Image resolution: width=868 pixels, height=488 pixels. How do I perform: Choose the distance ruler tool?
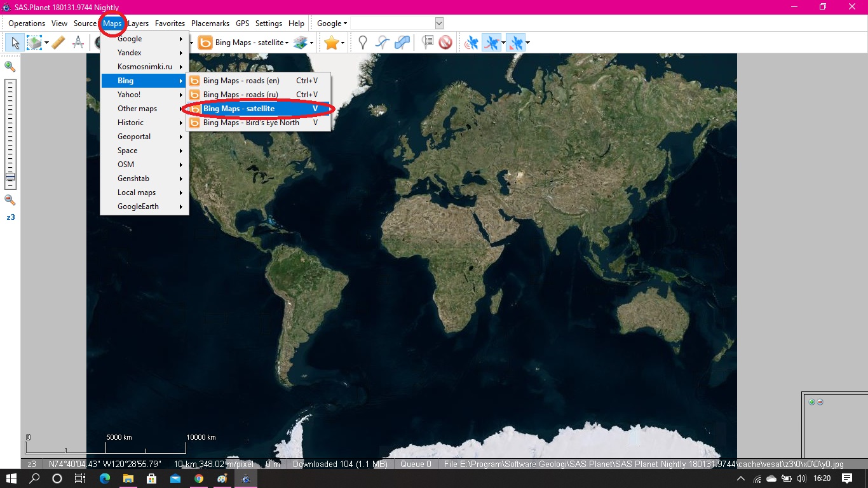click(58, 43)
